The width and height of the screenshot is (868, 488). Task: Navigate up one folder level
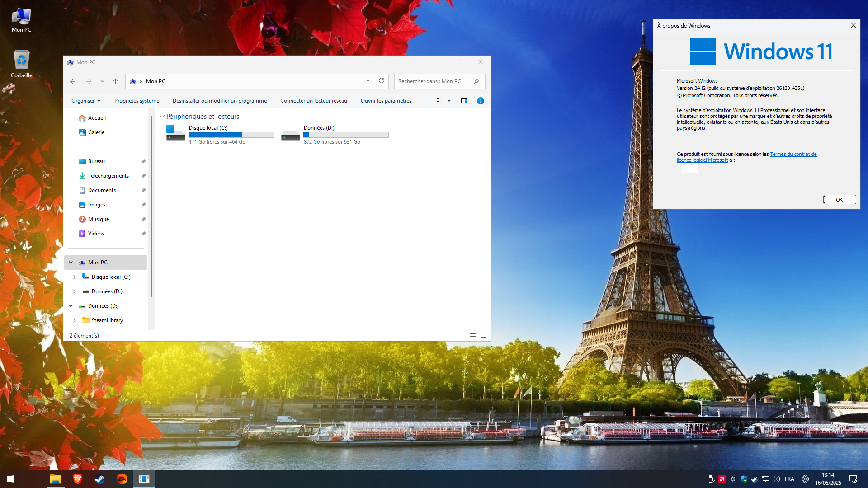coord(115,81)
